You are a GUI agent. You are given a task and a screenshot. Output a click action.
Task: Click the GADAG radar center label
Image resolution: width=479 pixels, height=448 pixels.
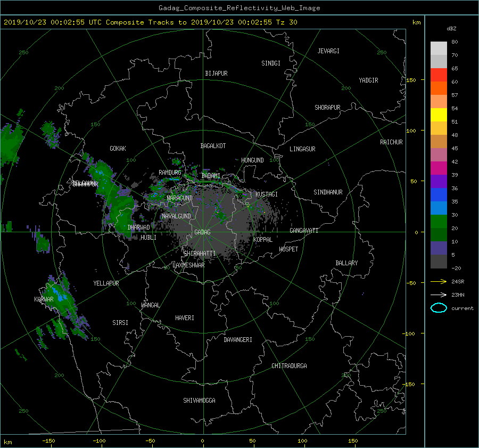point(202,232)
